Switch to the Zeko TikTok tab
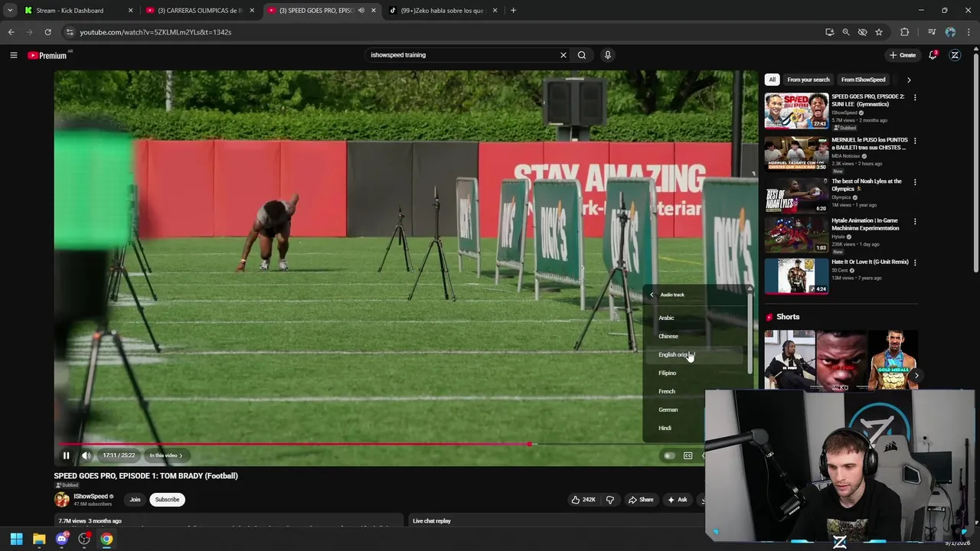 tap(443, 11)
